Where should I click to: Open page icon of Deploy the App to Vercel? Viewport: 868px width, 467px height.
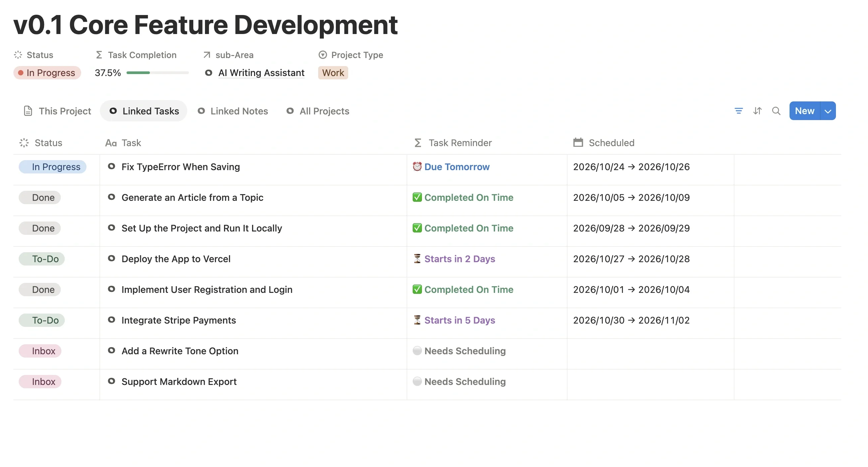pos(112,258)
